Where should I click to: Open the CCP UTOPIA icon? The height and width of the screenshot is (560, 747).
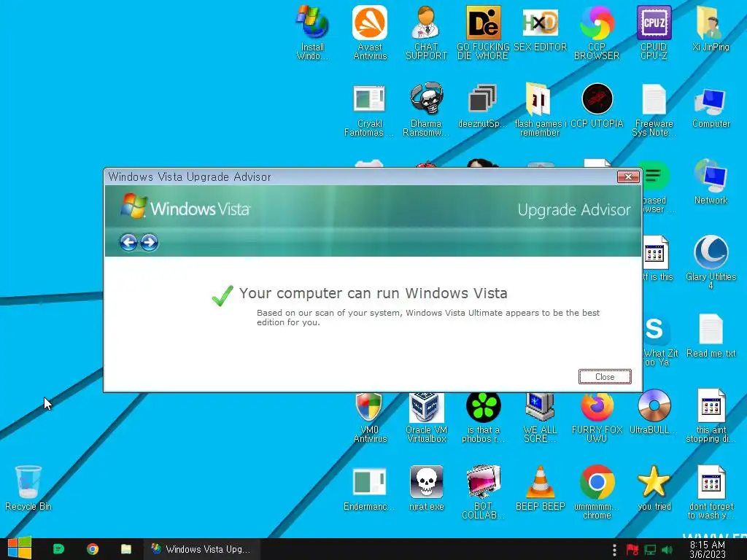[x=597, y=106]
